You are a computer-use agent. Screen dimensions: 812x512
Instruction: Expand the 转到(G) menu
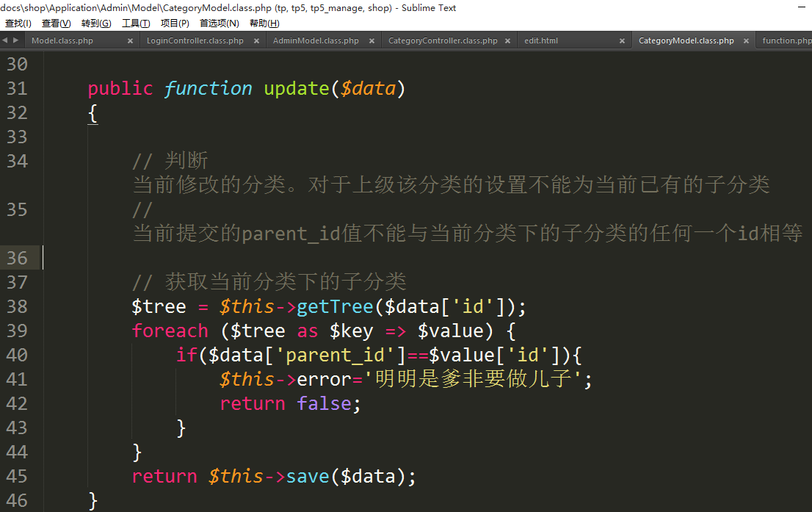point(96,24)
